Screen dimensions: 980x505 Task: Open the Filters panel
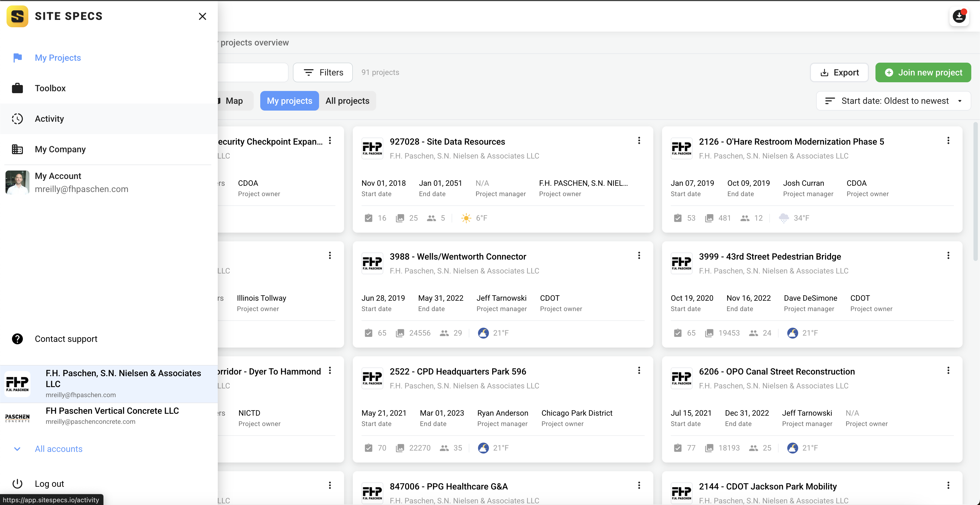click(323, 72)
